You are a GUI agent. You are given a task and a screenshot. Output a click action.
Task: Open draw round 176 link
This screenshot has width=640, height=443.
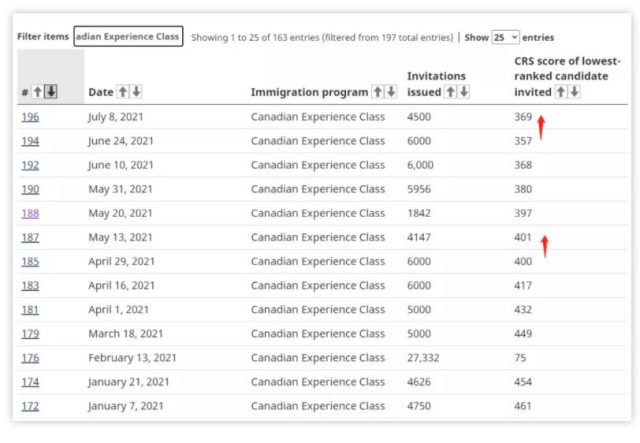[x=30, y=357]
